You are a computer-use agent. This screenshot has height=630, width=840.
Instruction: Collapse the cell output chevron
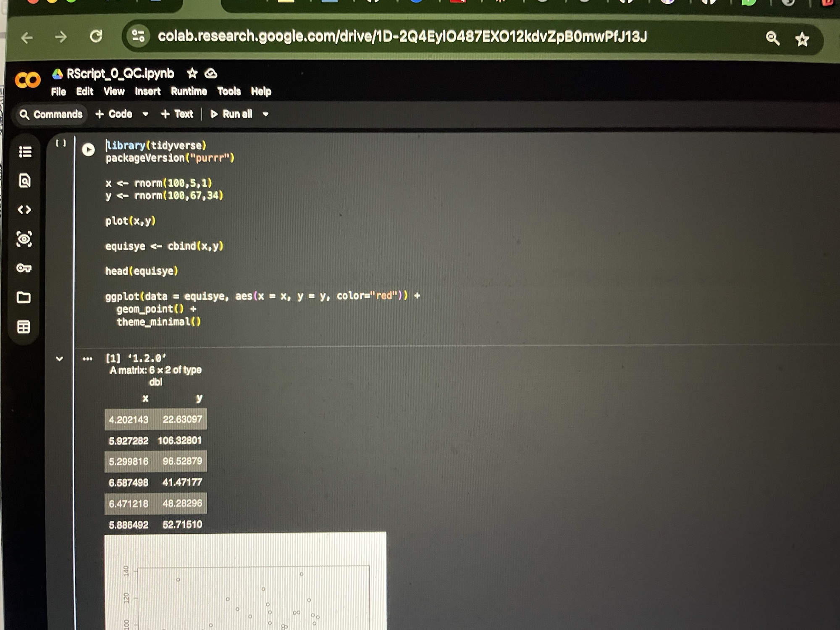[x=59, y=359]
